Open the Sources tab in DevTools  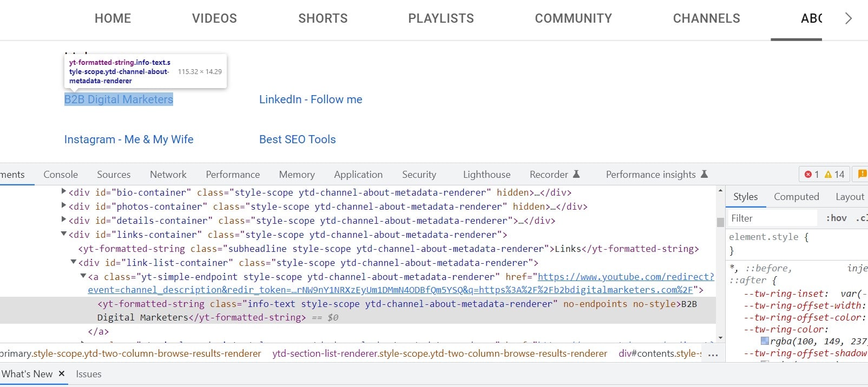click(114, 175)
